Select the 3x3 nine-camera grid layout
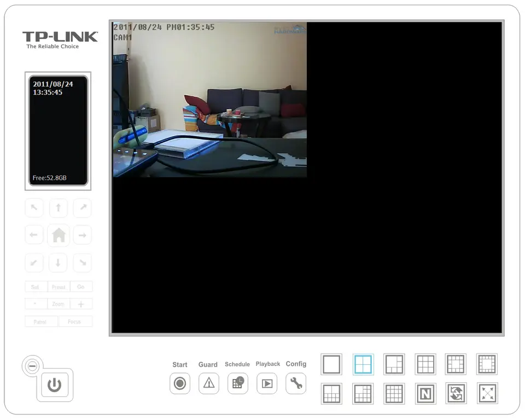Screen dimensions: 525x420 coord(425,364)
